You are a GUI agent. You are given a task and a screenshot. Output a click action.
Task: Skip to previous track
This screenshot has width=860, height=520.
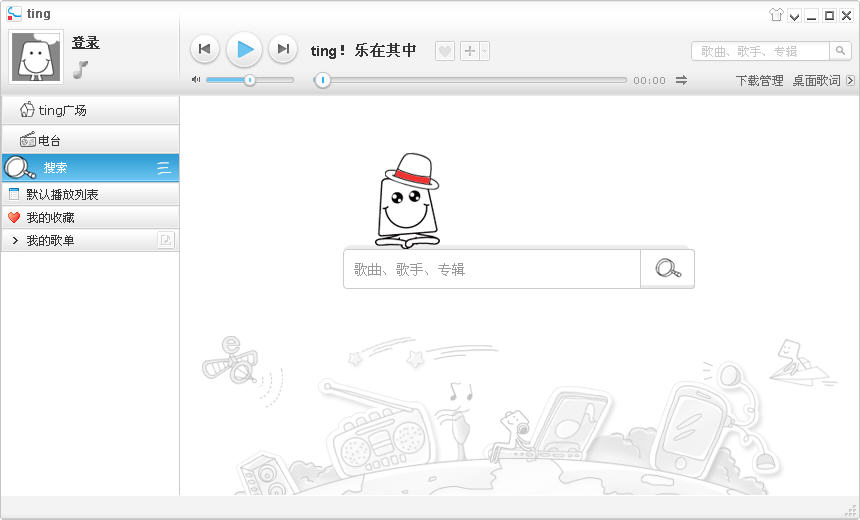click(x=205, y=49)
